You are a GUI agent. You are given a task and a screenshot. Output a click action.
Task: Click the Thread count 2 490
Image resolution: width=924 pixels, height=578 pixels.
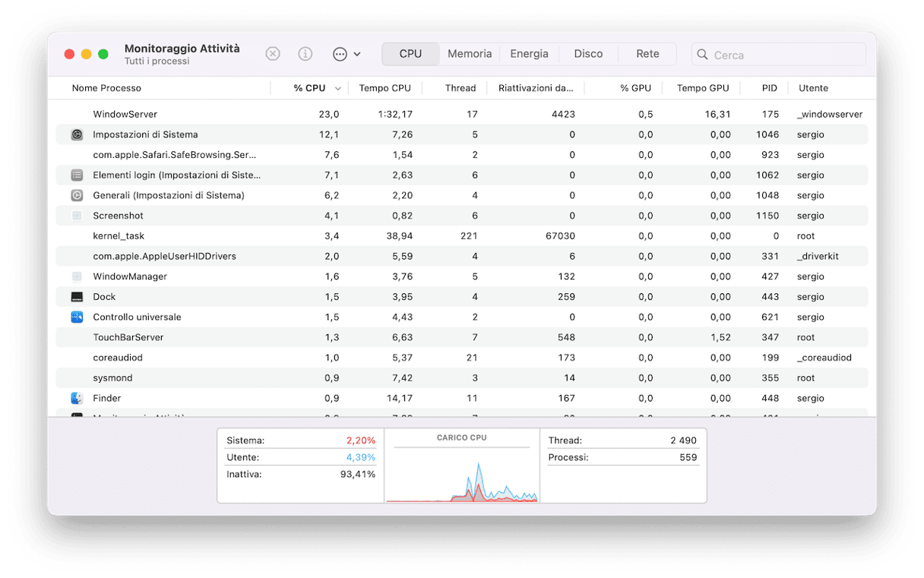point(683,441)
